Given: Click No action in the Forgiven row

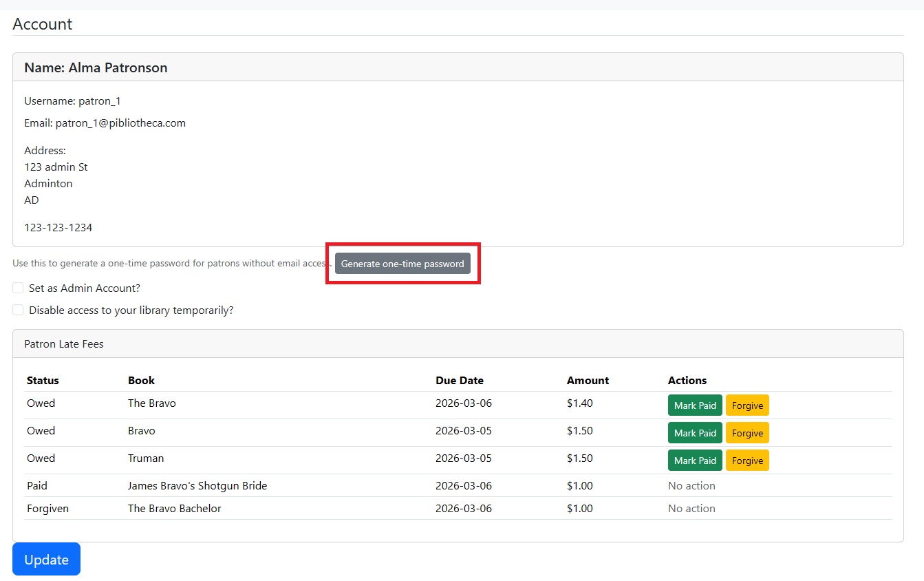Looking at the screenshot, I should click(691, 508).
